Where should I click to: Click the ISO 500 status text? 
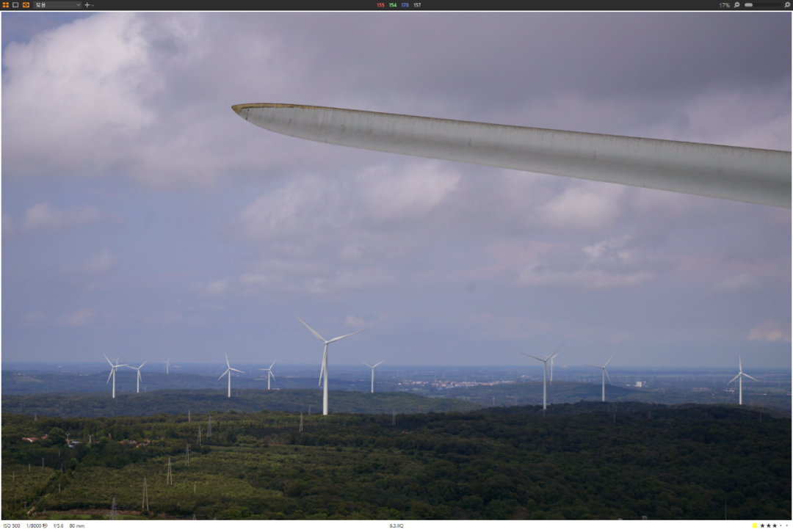12,526
